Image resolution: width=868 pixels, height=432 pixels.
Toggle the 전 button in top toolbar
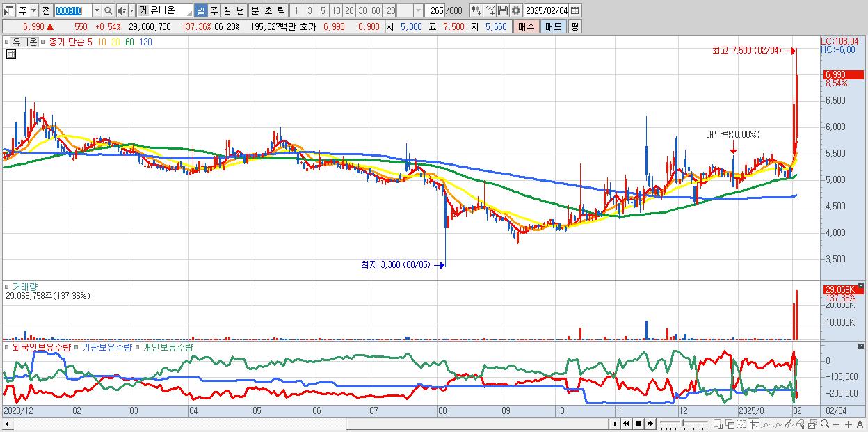pos(46,10)
